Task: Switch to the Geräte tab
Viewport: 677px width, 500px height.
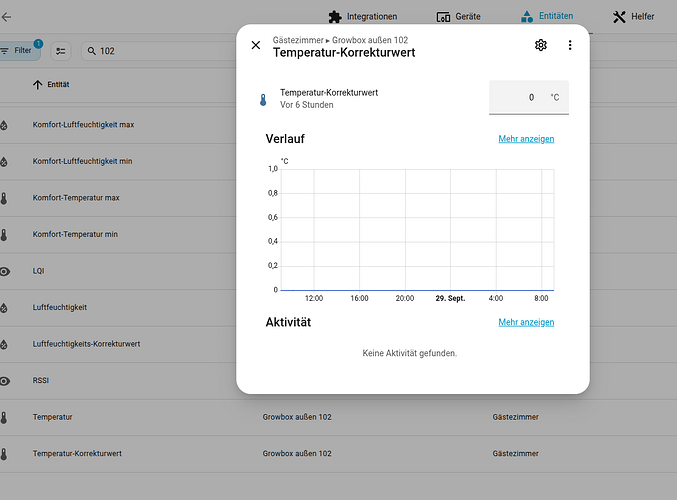Action: pos(459,16)
